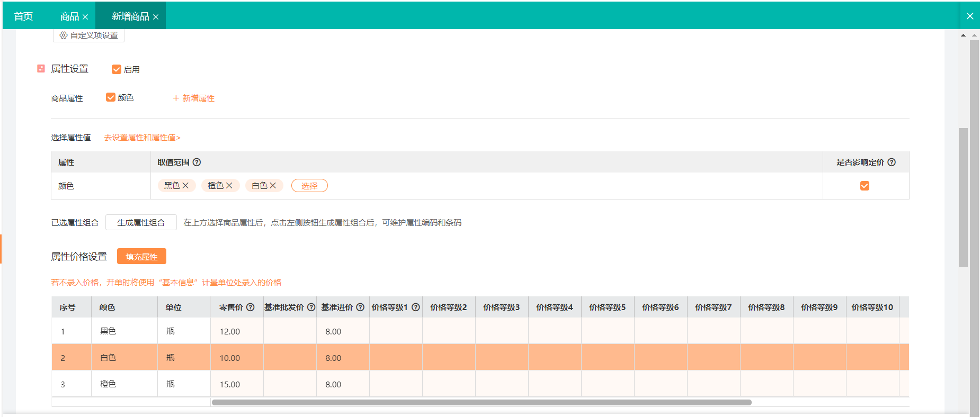Delete the 白色 value tag
The height and width of the screenshot is (417, 980).
(x=273, y=186)
